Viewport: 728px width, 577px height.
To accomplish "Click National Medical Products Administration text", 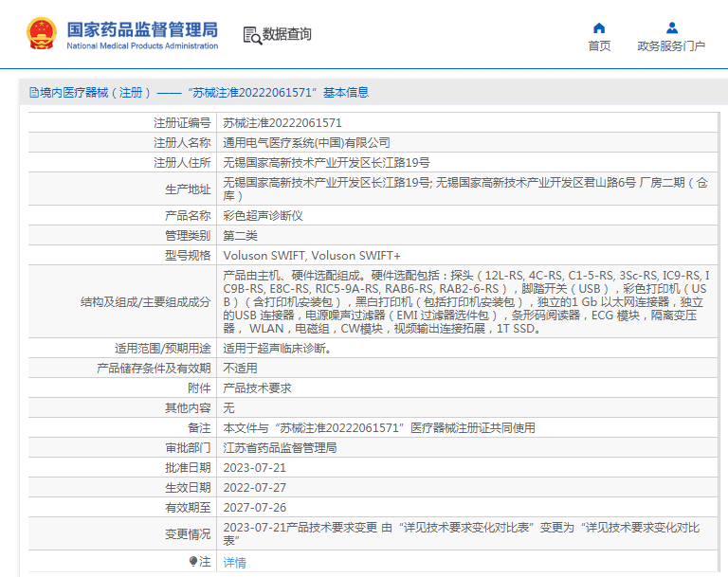I will (142, 46).
